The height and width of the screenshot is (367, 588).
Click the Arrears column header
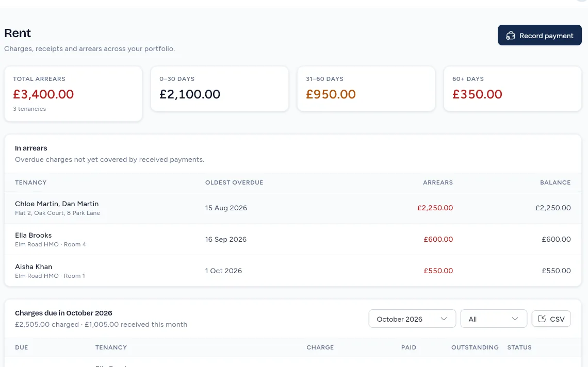437,182
